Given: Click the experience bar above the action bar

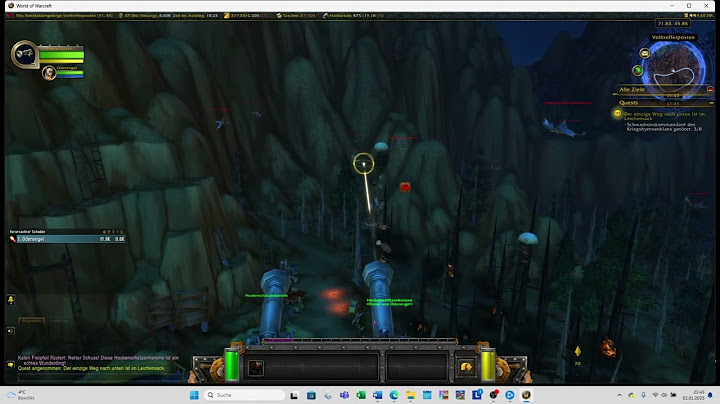Looking at the screenshot, I should (x=360, y=341).
